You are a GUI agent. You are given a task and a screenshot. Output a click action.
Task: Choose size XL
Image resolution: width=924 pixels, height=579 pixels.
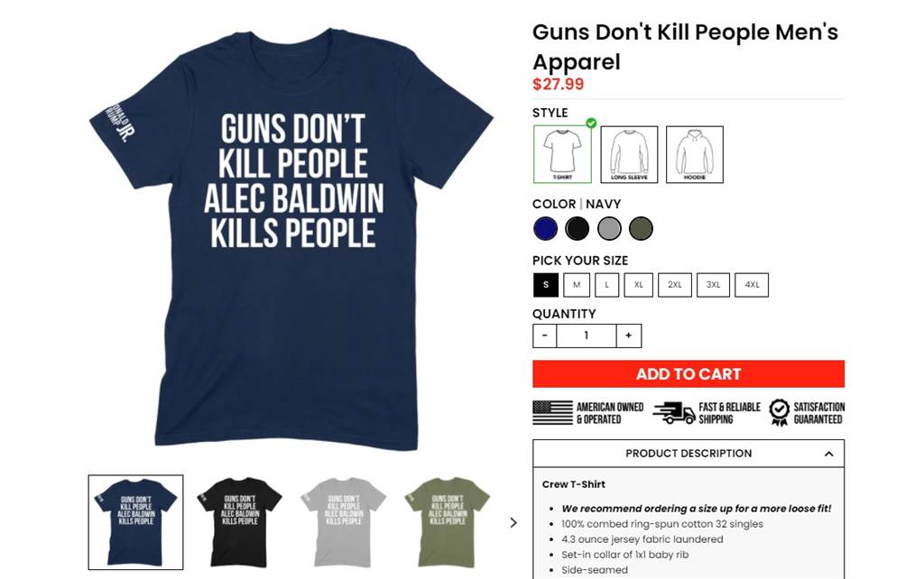click(638, 285)
